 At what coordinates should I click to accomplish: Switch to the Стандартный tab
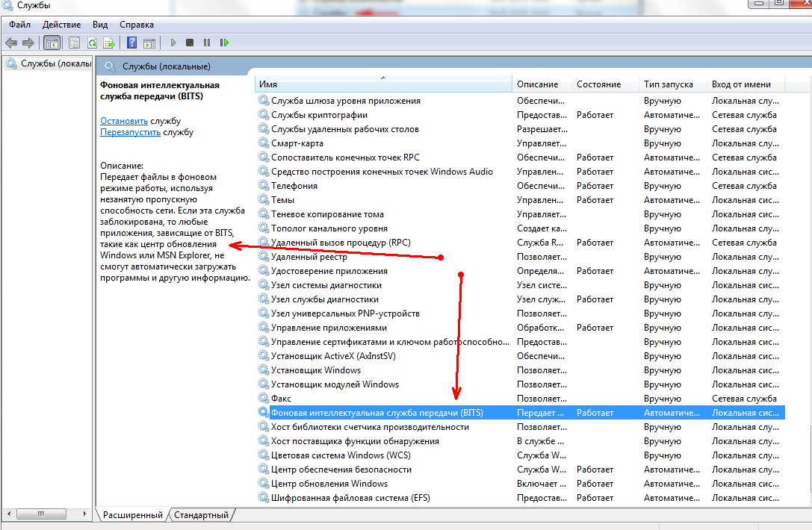202,515
